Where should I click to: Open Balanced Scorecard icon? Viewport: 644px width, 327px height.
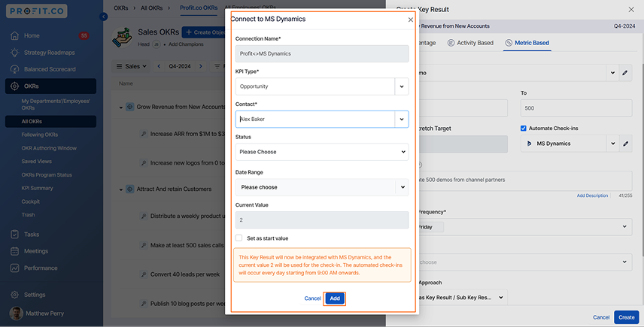click(x=15, y=69)
